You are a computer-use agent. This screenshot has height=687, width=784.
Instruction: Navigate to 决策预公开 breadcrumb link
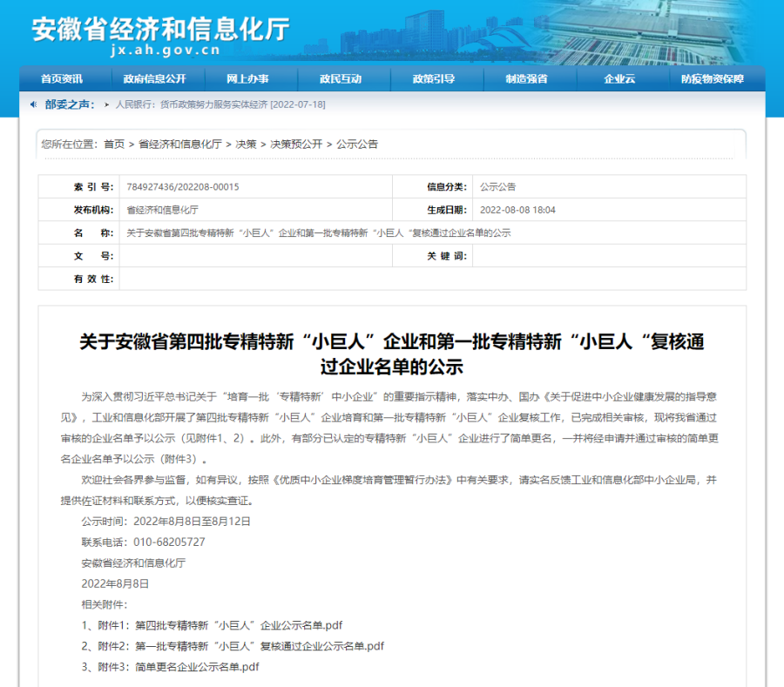[296, 145]
